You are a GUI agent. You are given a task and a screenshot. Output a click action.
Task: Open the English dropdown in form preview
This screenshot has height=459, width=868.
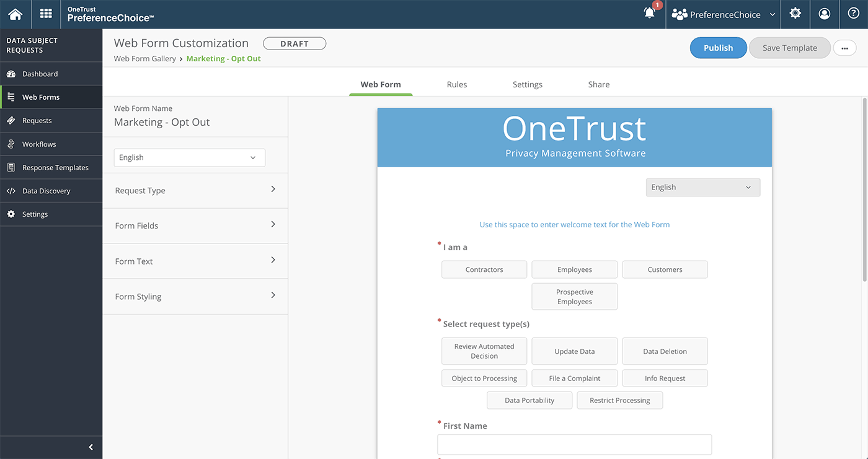(x=702, y=188)
